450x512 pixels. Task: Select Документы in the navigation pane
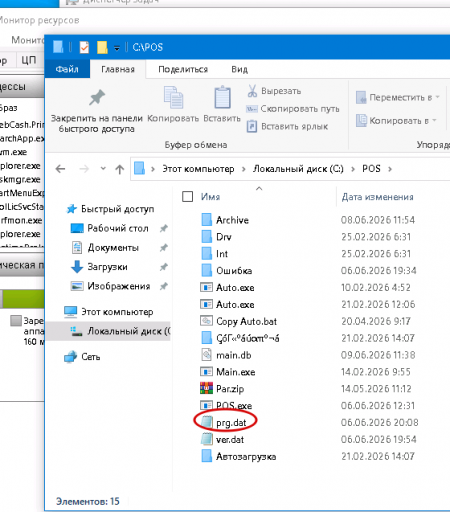105,248
